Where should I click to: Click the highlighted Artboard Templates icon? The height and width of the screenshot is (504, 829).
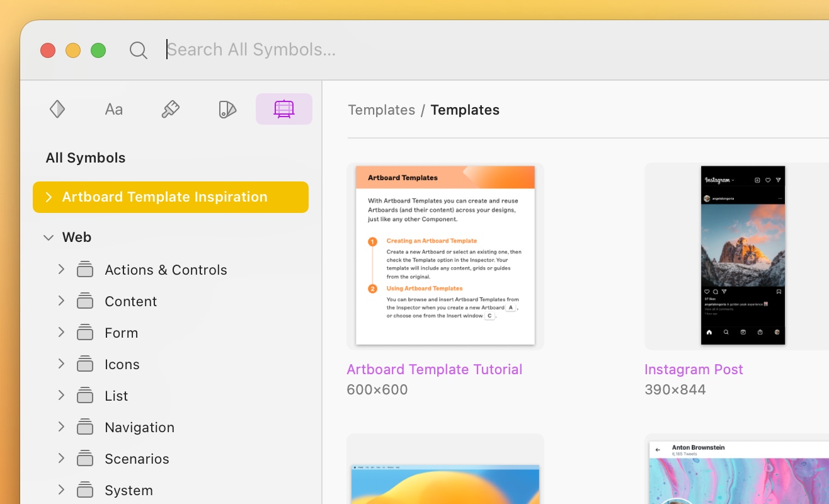pos(283,108)
